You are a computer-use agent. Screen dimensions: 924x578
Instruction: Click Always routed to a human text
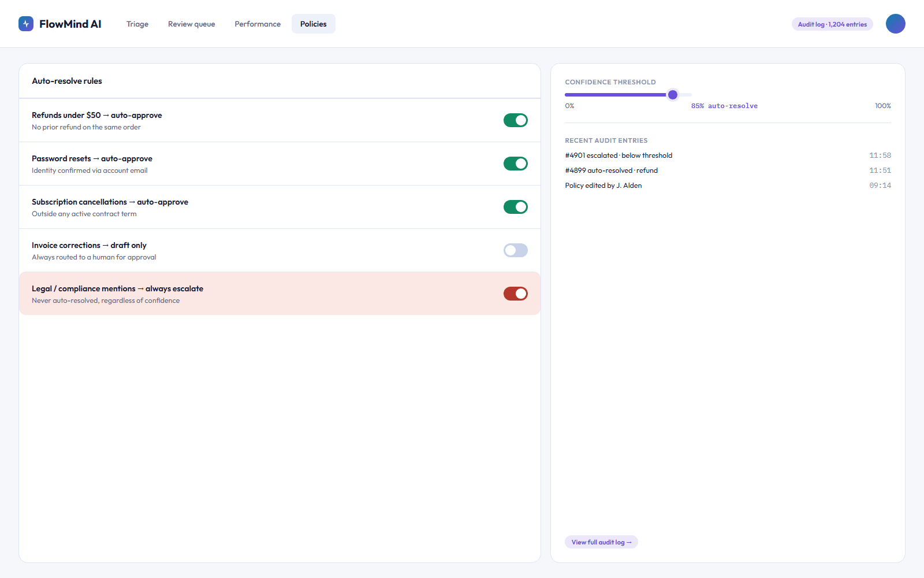pos(94,257)
